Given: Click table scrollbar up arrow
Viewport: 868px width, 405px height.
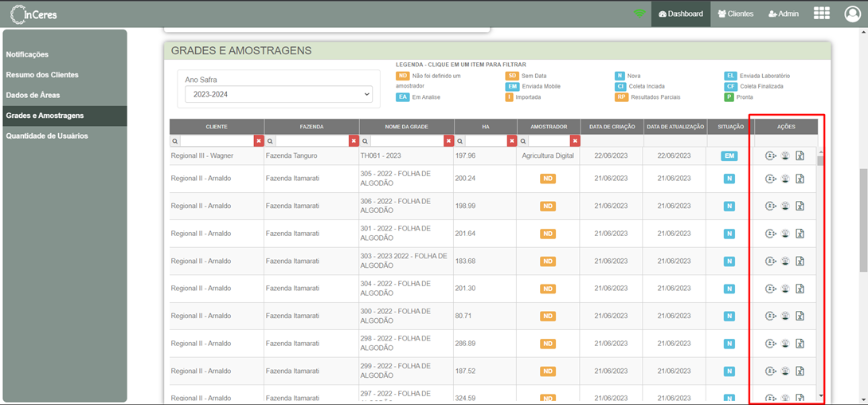Looking at the screenshot, I should pyautogui.click(x=820, y=152).
